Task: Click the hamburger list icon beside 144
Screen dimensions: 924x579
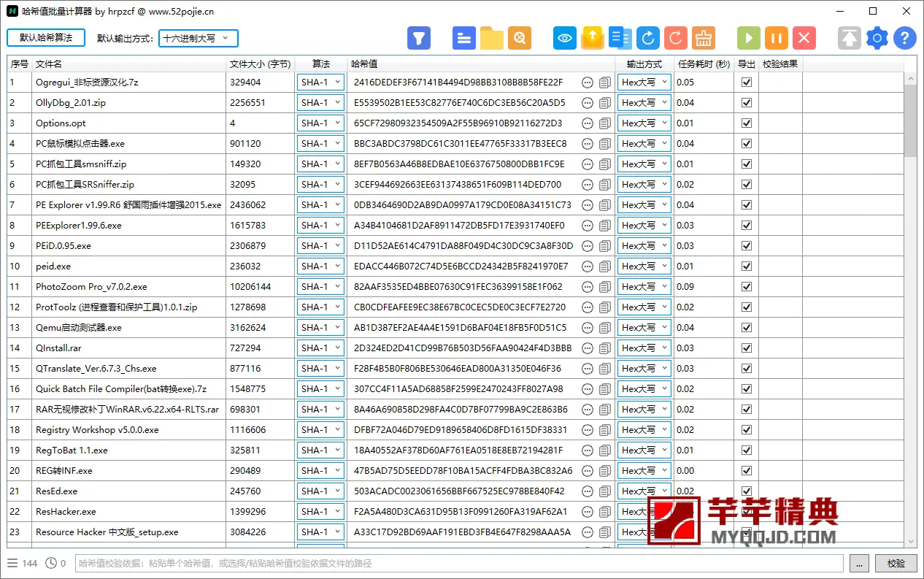Action: pyautogui.click(x=12, y=563)
